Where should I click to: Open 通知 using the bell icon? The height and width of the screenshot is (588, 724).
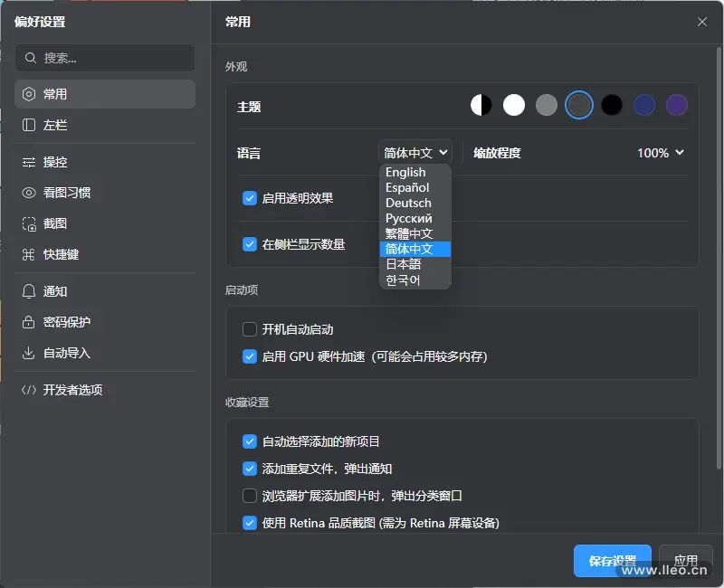29,291
